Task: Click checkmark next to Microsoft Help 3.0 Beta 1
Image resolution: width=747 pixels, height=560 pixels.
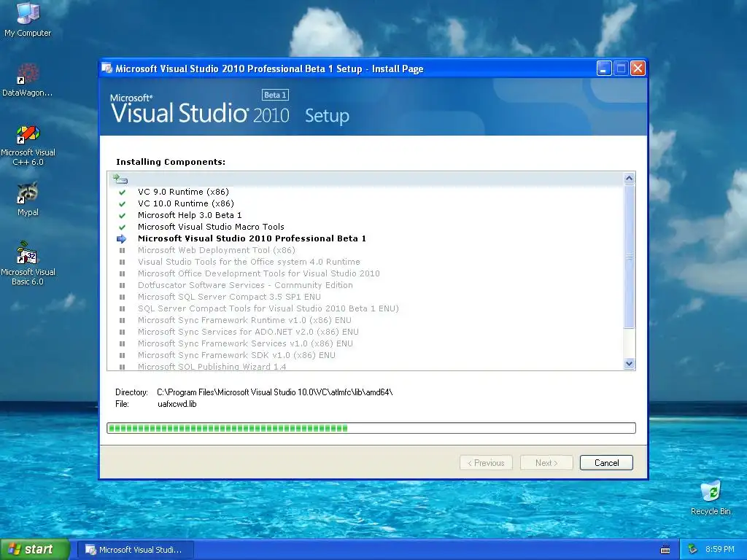Action: [122, 215]
